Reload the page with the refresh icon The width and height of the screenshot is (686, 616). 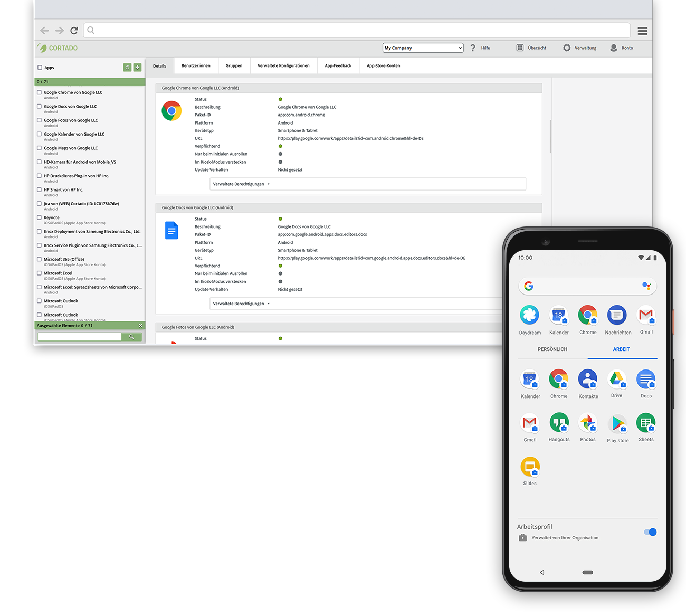[x=74, y=31]
